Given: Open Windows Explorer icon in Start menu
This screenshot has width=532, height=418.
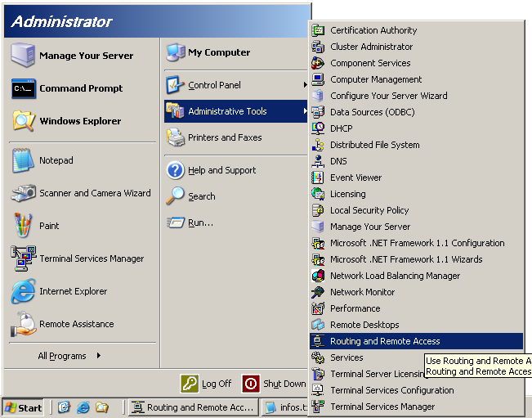Looking at the screenshot, I should point(24,121).
